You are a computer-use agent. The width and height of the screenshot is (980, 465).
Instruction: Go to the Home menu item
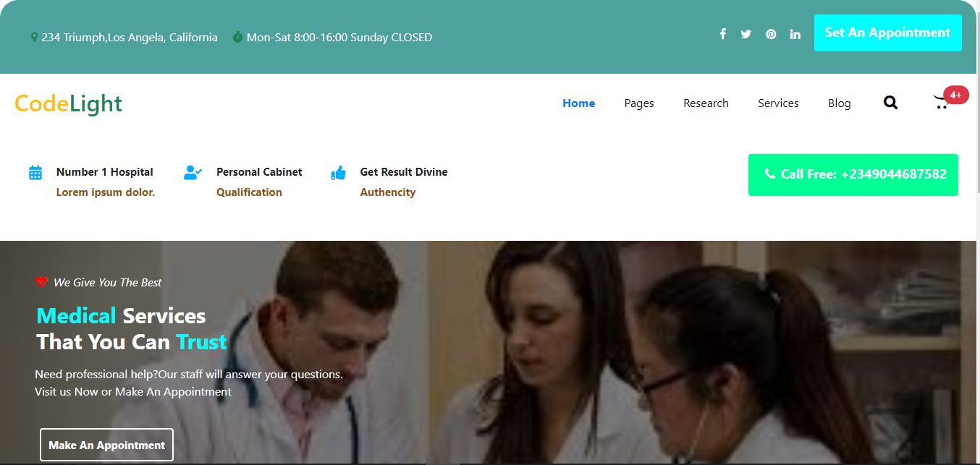tap(579, 103)
